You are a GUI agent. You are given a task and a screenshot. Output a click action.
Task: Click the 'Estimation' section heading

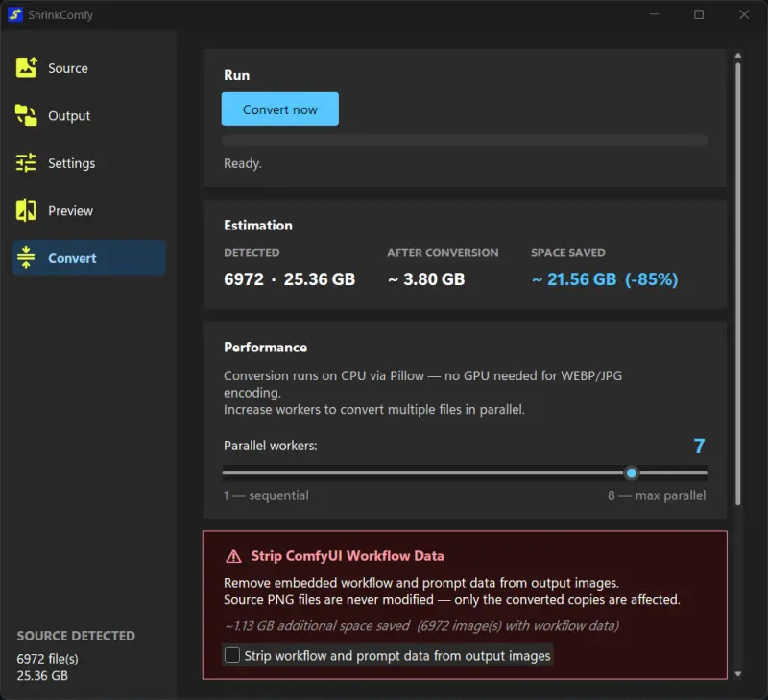[258, 226]
